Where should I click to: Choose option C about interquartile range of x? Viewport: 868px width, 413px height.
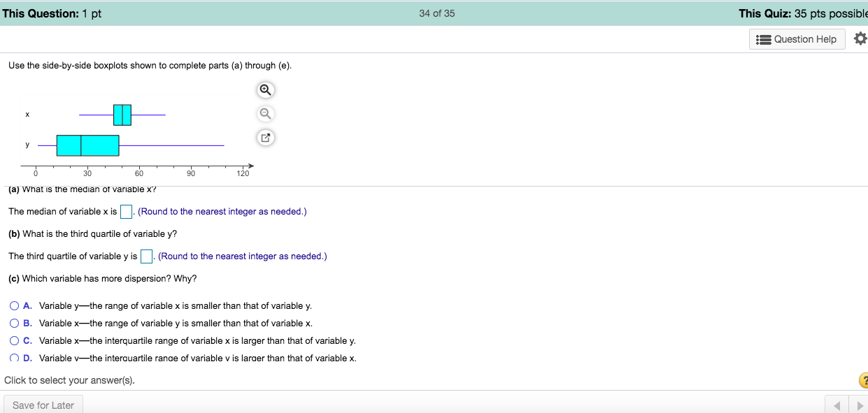click(14, 341)
